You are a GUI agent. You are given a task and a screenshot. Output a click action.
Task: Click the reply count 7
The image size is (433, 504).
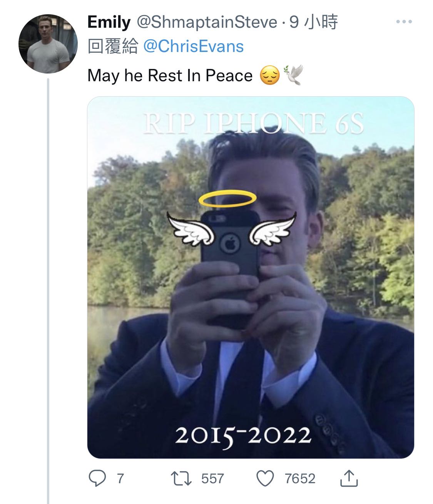click(120, 478)
